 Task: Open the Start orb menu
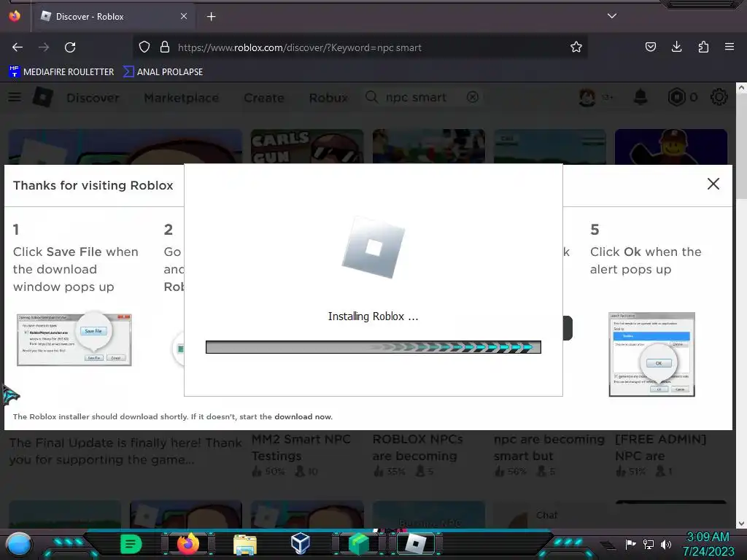[18, 544]
